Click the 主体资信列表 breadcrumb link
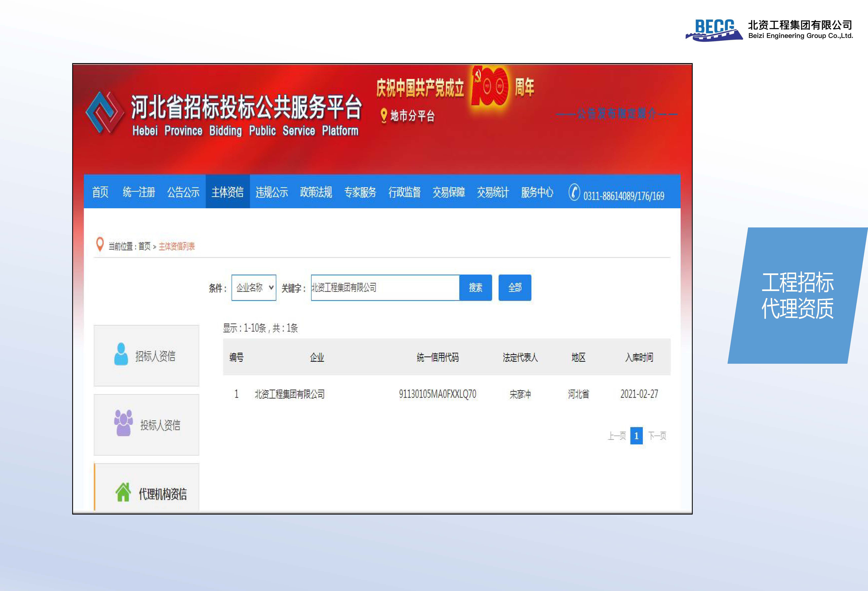 click(x=177, y=246)
